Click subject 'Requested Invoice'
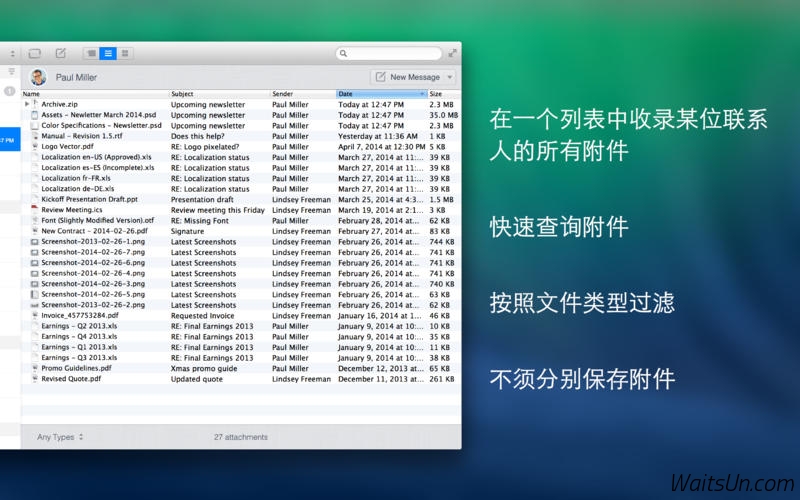800x500 pixels. [x=203, y=316]
